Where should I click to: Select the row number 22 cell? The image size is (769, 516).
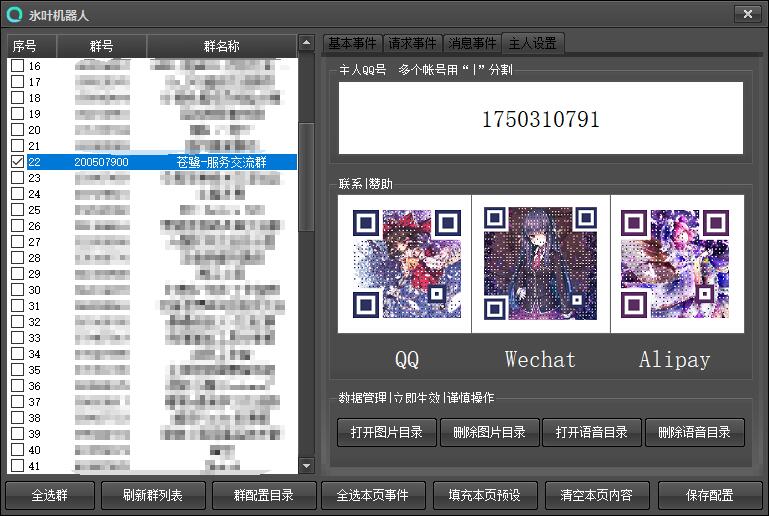click(x=34, y=162)
